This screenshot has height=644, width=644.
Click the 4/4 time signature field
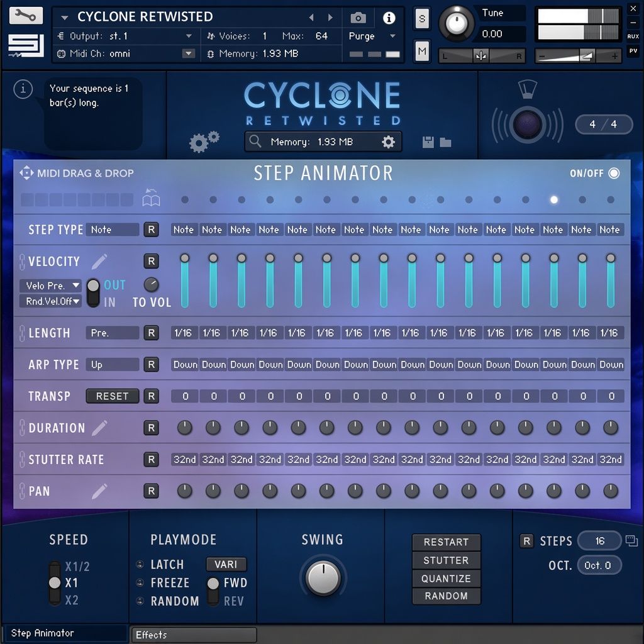(603, 125)
